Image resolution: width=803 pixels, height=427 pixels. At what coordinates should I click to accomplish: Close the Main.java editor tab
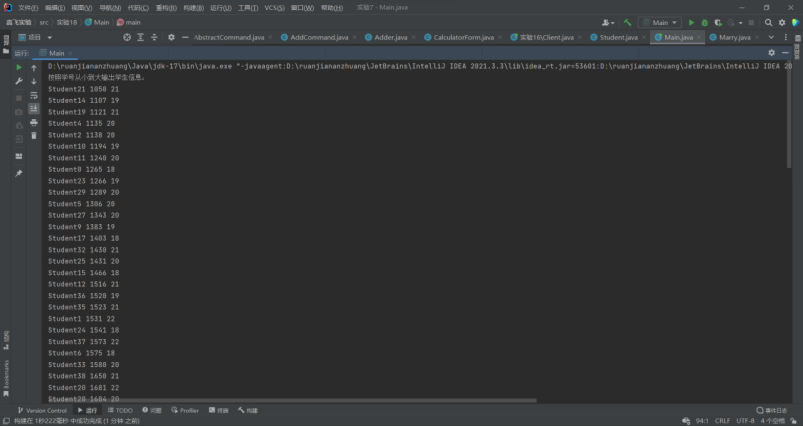click(698, 38)
